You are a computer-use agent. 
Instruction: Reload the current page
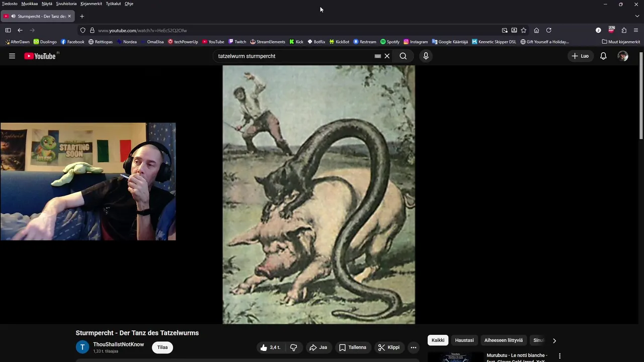pyautogui.click(x=549, y=30)
